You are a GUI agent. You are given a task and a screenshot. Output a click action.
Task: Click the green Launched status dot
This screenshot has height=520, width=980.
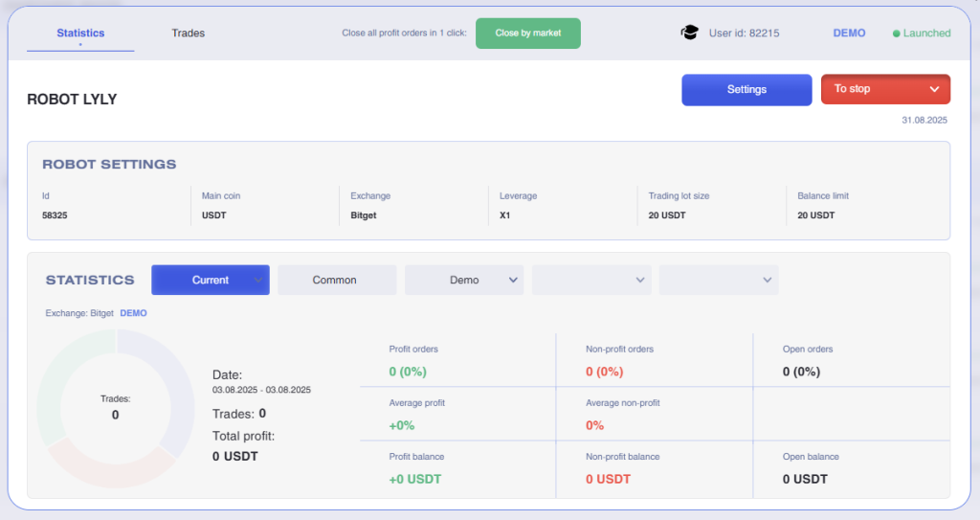897,34
